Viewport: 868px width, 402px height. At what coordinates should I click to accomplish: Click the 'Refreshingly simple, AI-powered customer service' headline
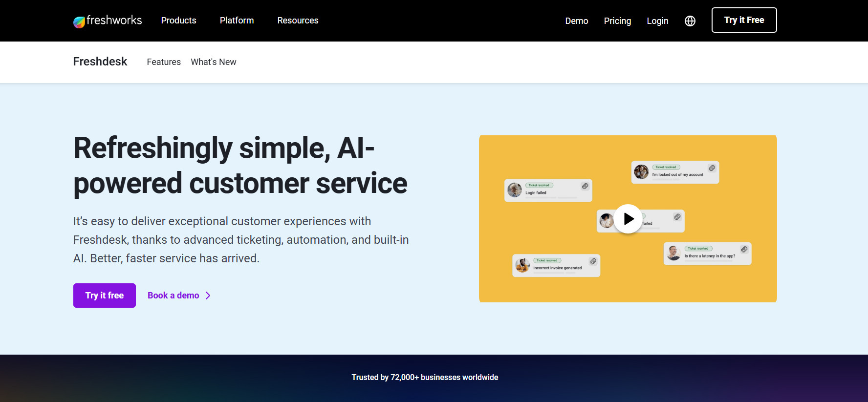[240, 166]
